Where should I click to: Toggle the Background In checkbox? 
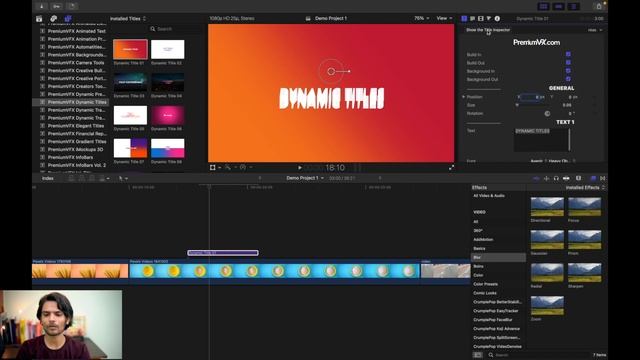click(568, 71)
